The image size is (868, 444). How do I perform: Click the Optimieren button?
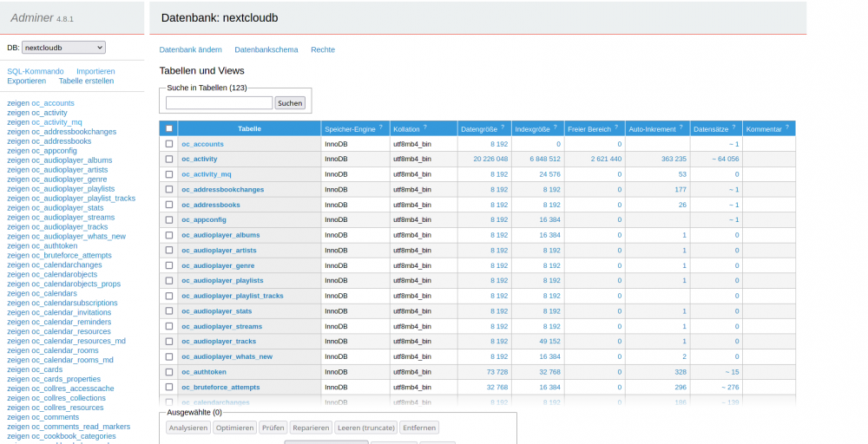pos(234,428)
